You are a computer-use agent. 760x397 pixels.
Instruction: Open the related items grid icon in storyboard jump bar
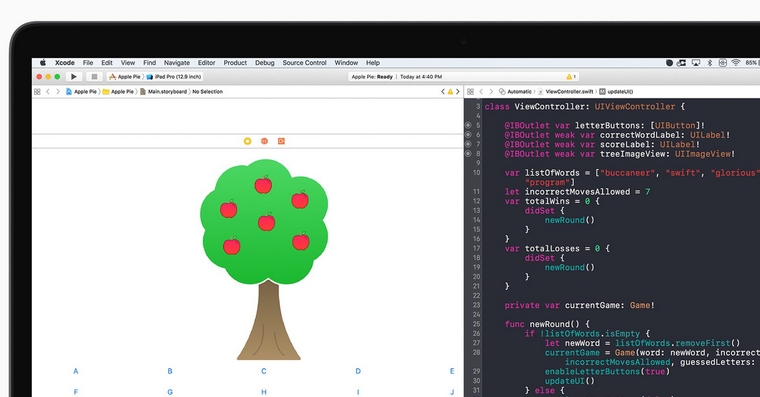click(37, 92)
